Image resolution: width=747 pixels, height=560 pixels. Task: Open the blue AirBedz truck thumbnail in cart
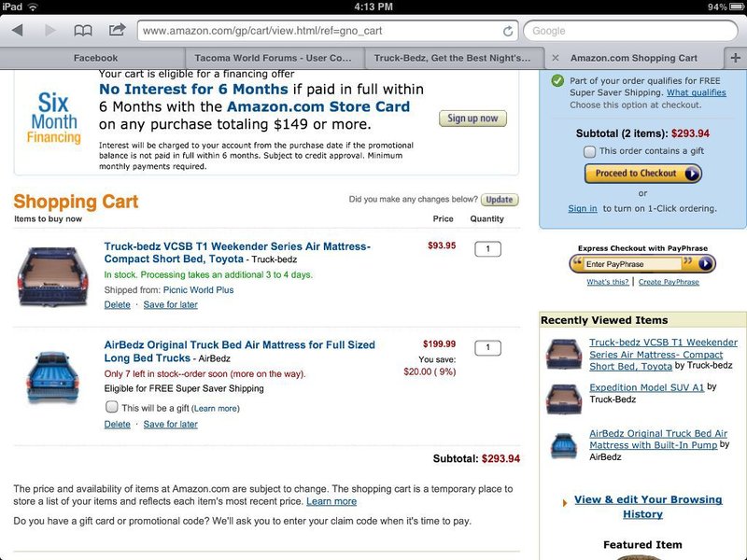[x=53, y=377]
